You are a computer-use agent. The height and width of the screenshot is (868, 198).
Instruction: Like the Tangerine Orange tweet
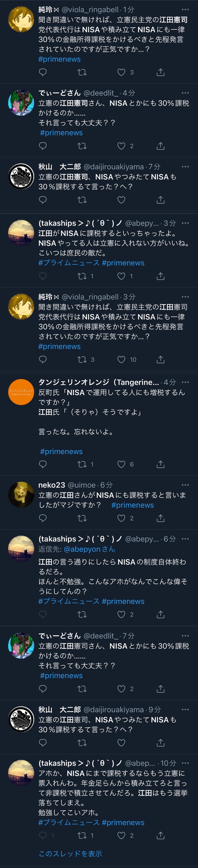click(x=121, y=464)
